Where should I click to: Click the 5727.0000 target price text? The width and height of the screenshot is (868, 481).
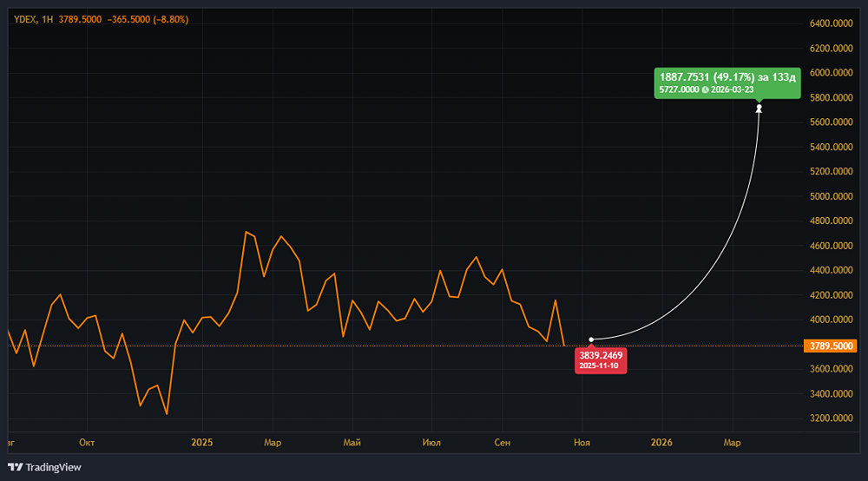[x=679, y=89]
